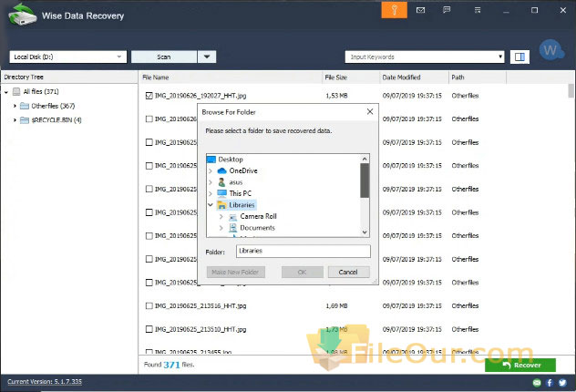This screenshot has height=392, width=576.
Task: Expand OneDrive in folder dialog
Action: point(211,170)
